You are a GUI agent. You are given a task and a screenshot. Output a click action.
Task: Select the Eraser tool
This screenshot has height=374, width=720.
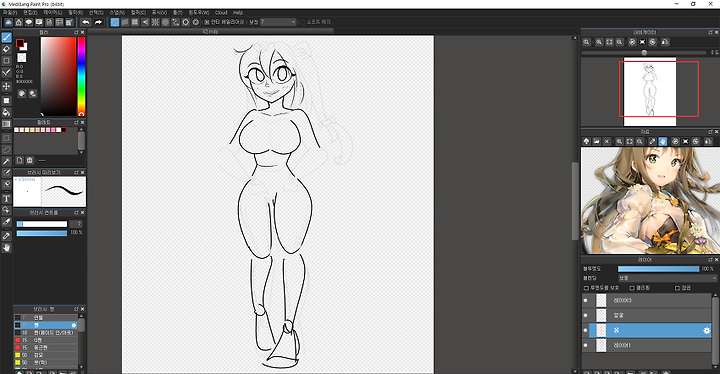coord(6,49)
